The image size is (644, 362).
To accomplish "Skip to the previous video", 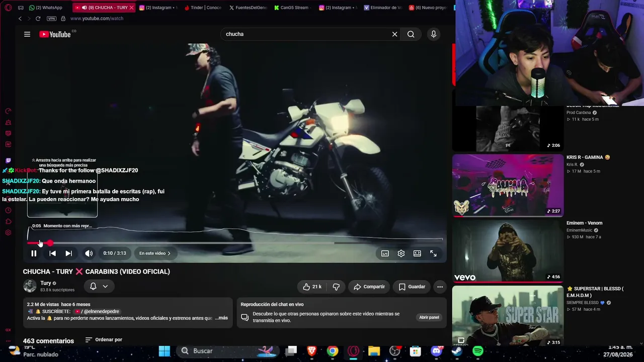I will [52, 253].
